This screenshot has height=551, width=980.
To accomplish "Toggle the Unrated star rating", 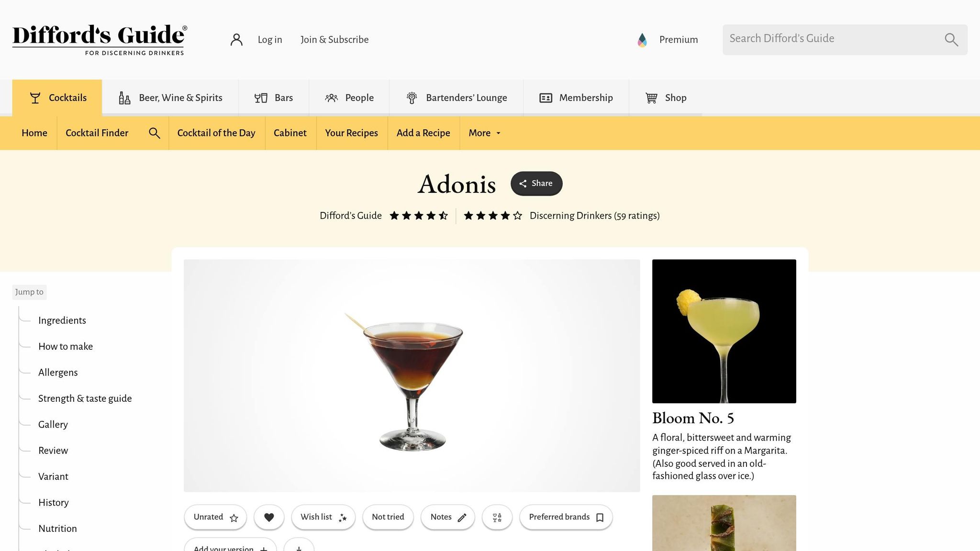I will point(215,517).
